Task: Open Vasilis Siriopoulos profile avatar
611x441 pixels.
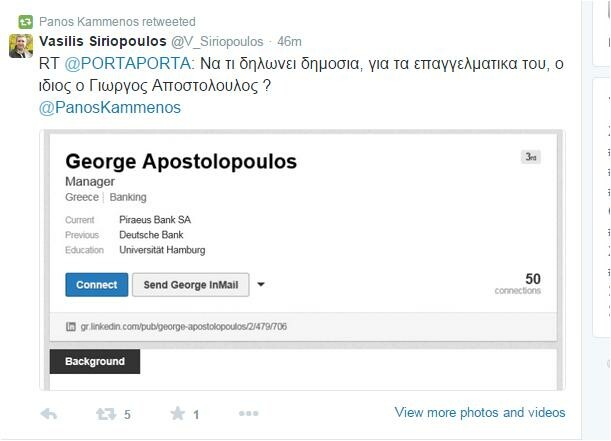Action: point(21,46)
